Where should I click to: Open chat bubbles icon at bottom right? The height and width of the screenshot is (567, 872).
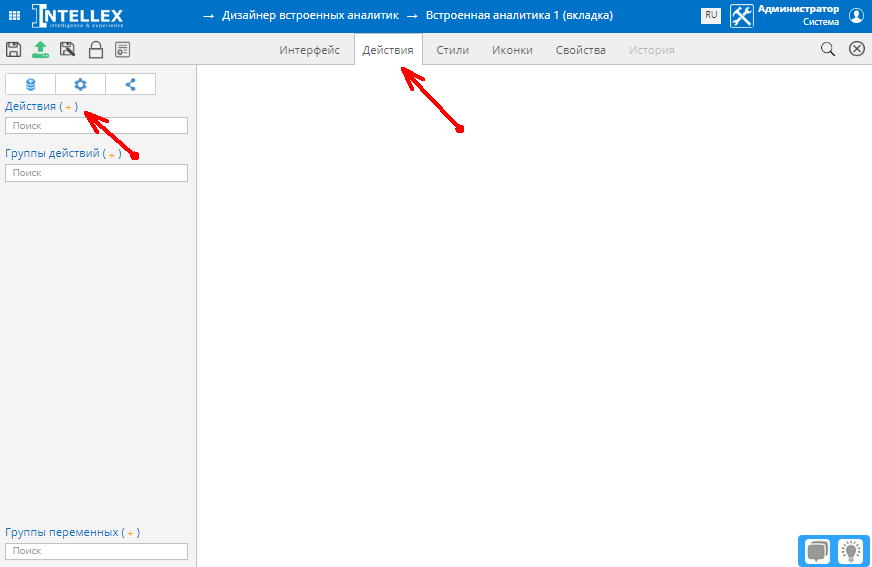[818, 551]
